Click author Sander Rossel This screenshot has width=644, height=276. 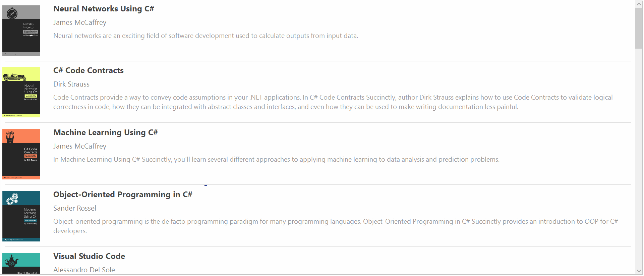[74, 208]
